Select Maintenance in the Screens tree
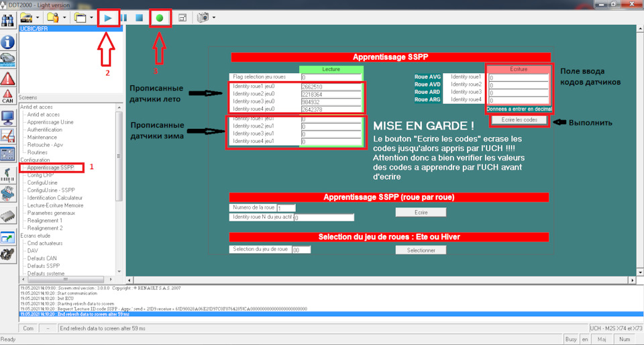644x345 pixels. [x=42, y=137]
